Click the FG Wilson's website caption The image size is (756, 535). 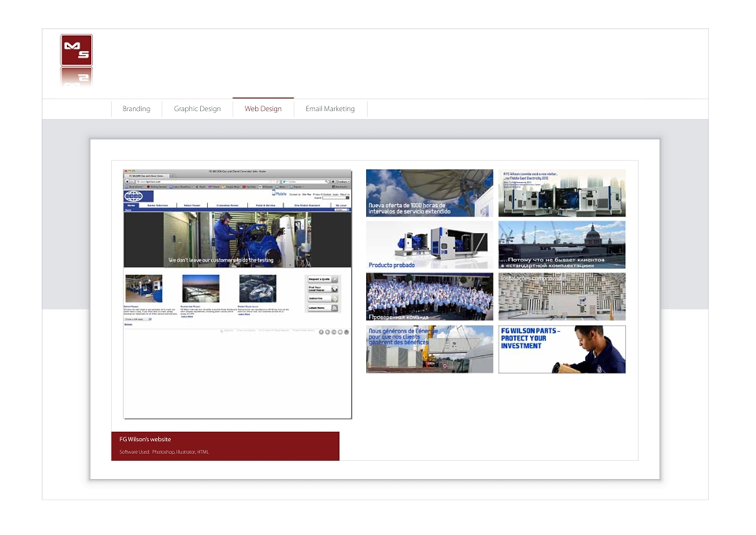click(145, 440)
